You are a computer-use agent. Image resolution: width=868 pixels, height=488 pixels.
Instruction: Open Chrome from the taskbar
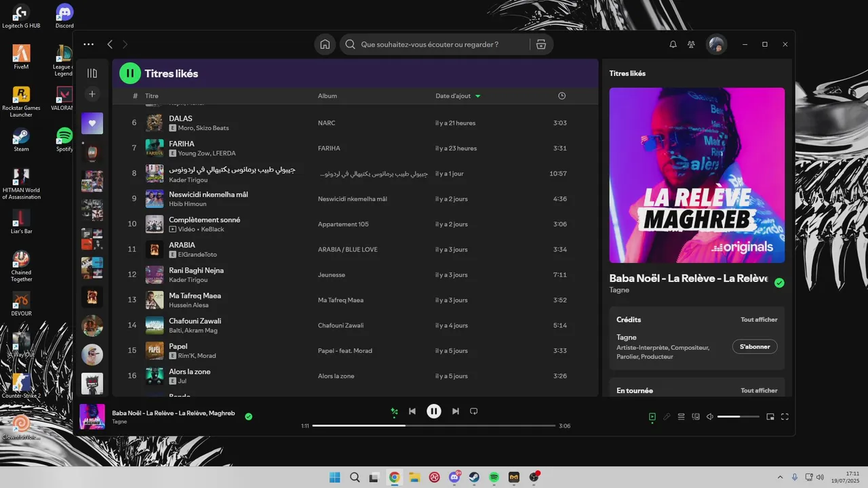coord(394,477)
